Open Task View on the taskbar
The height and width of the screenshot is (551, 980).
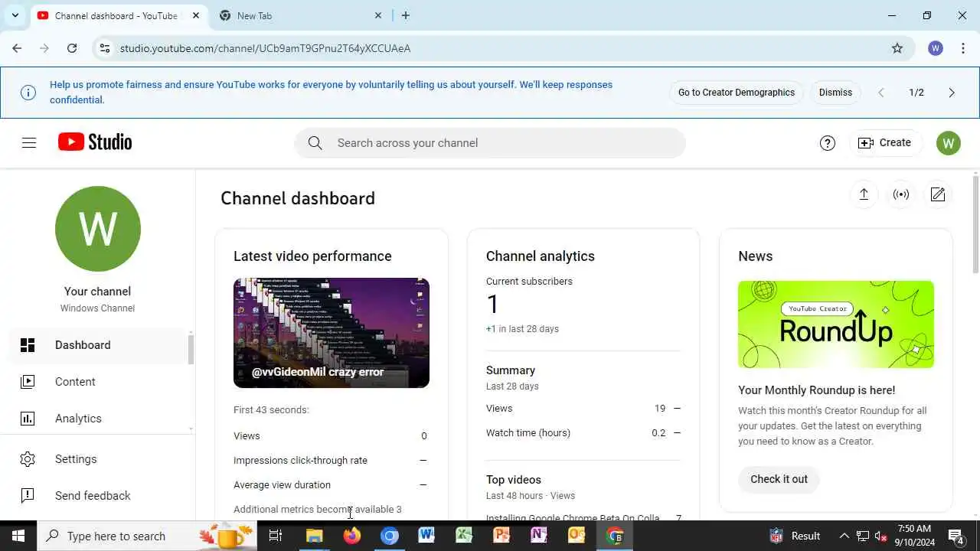[276, 536]
